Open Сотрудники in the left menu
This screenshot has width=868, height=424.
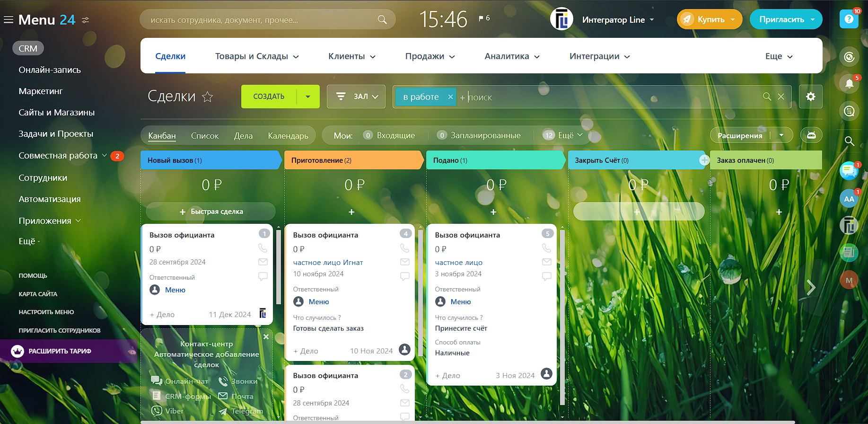(43, 178)
